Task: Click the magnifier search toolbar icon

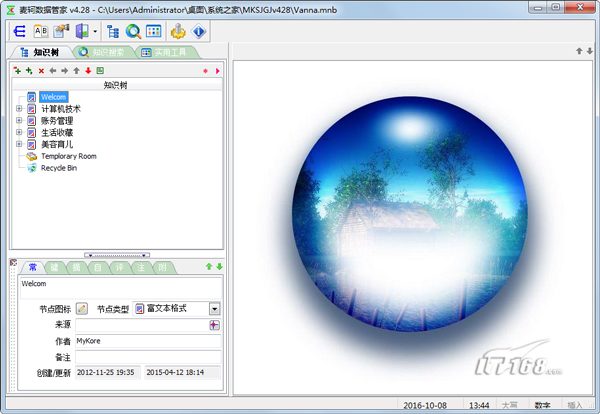Action: (x=133, y=31)
